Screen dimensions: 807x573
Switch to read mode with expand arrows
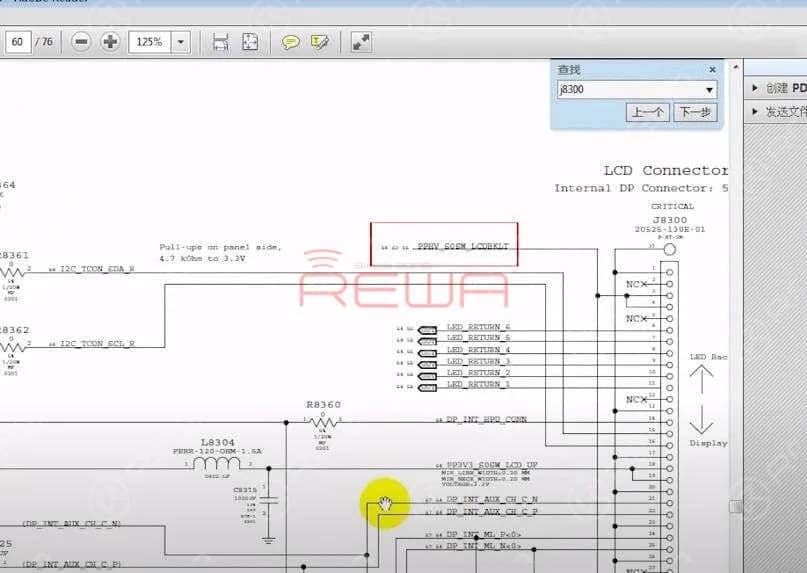[x=361, y=42]
